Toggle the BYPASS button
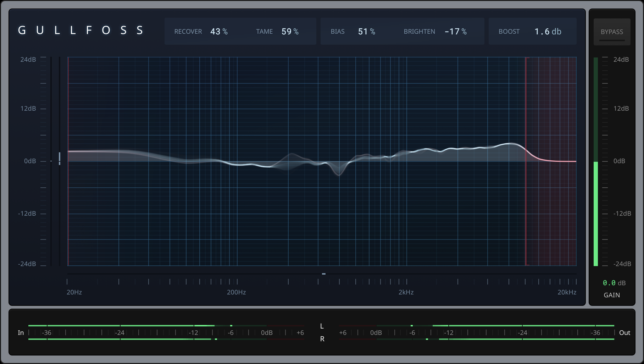Image resolution: width=644 pixels, height=364 pixels. [612, 32]
